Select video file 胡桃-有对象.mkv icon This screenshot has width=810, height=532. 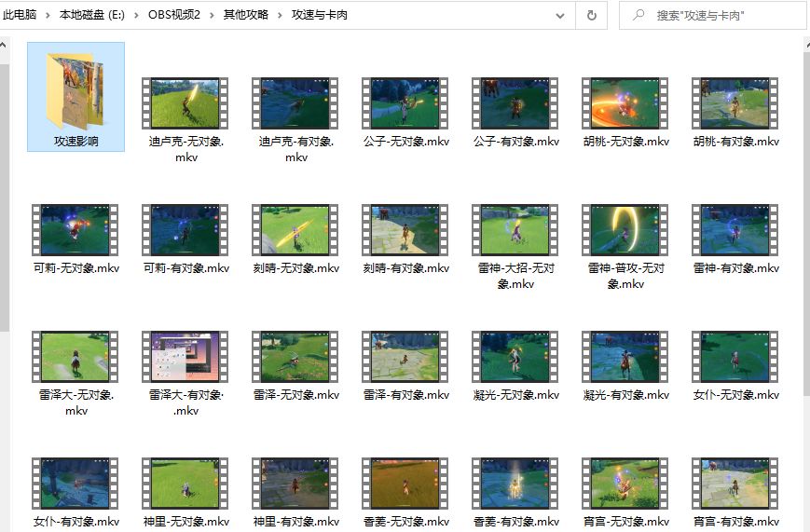[735, 103]
